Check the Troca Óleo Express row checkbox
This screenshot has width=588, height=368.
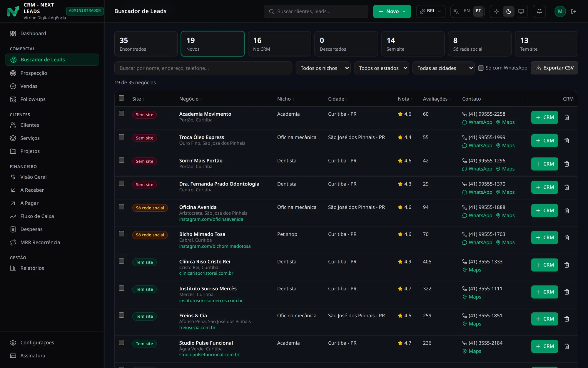tap(121, 137)
